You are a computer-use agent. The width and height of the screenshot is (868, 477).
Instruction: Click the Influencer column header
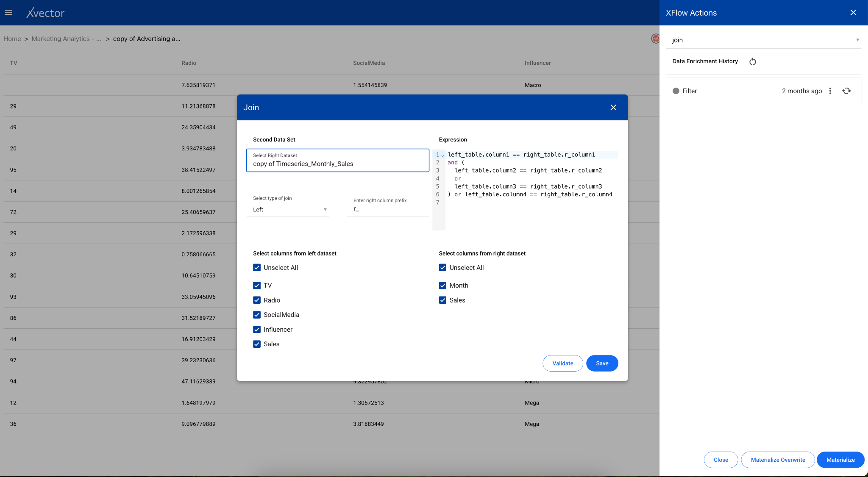point(537,63)
